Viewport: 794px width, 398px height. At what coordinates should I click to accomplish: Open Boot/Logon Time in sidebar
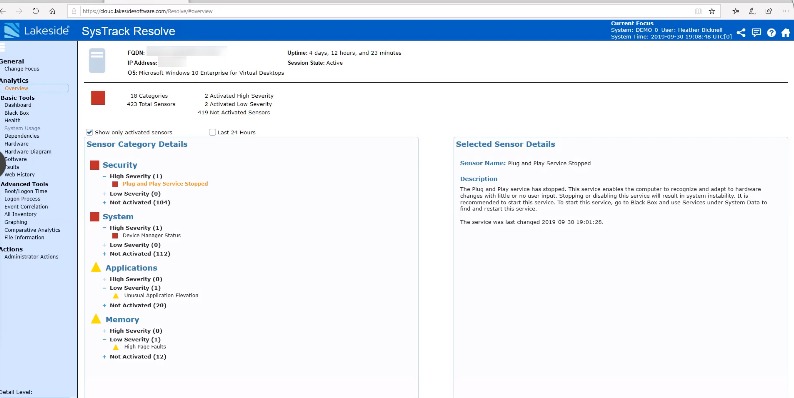click(26, 191)
